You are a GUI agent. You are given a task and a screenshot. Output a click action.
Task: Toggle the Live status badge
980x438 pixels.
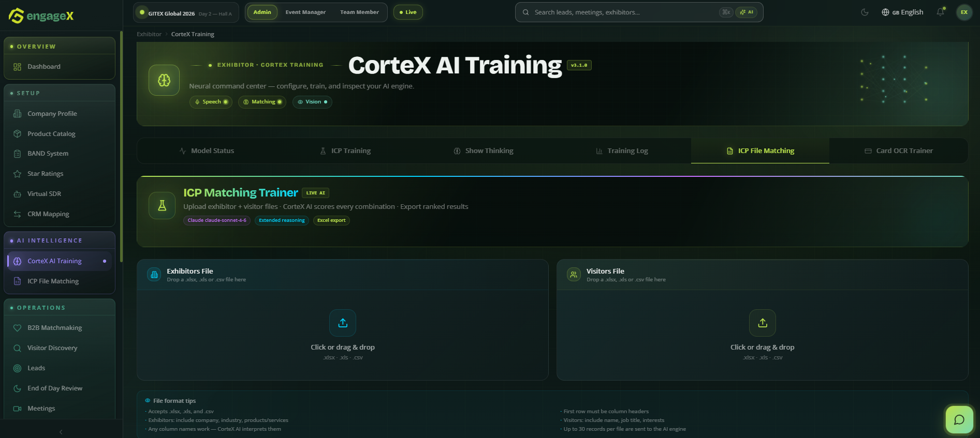(408, 12)
